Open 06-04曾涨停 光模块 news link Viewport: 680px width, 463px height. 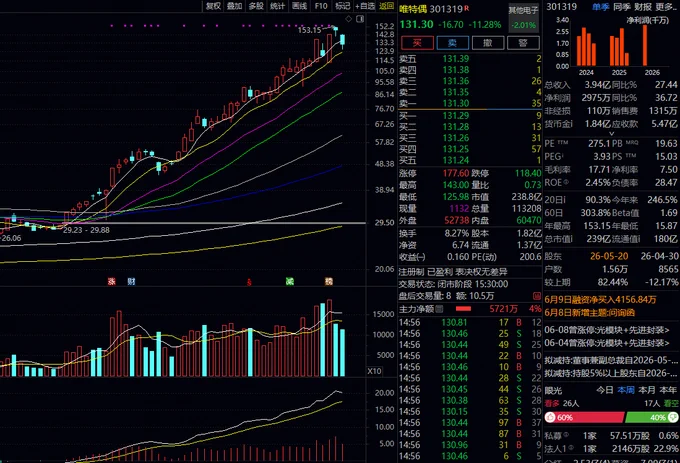pyautogui.click(x=607, y=343)
